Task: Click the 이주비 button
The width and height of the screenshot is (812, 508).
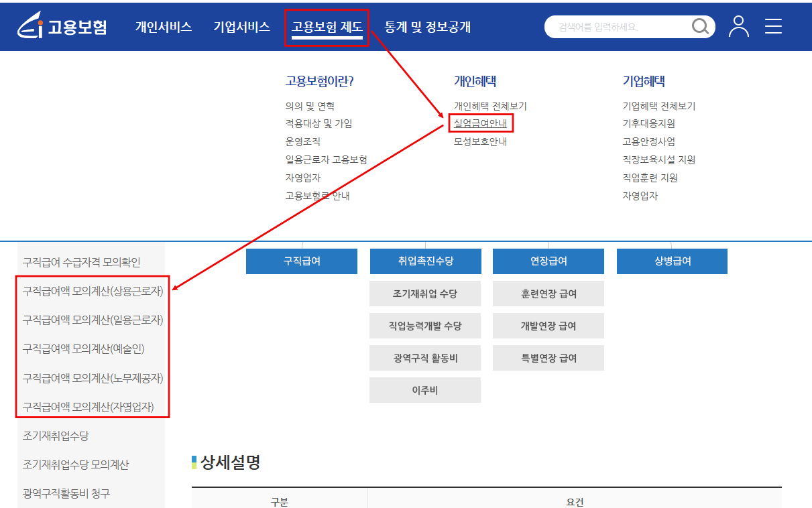Action: pos(424,390)
